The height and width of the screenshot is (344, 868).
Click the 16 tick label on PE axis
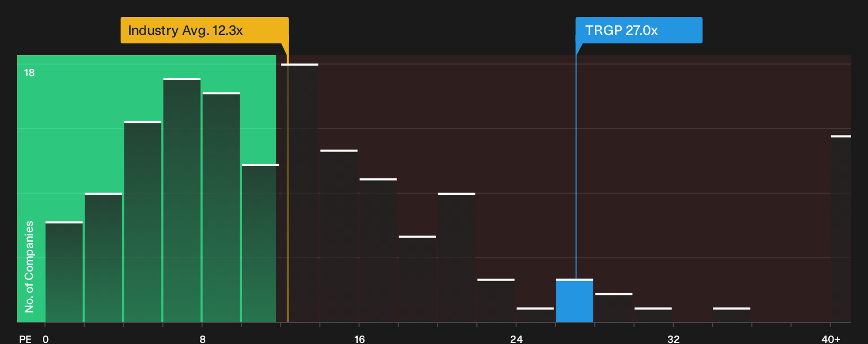[x=359, y=339]
